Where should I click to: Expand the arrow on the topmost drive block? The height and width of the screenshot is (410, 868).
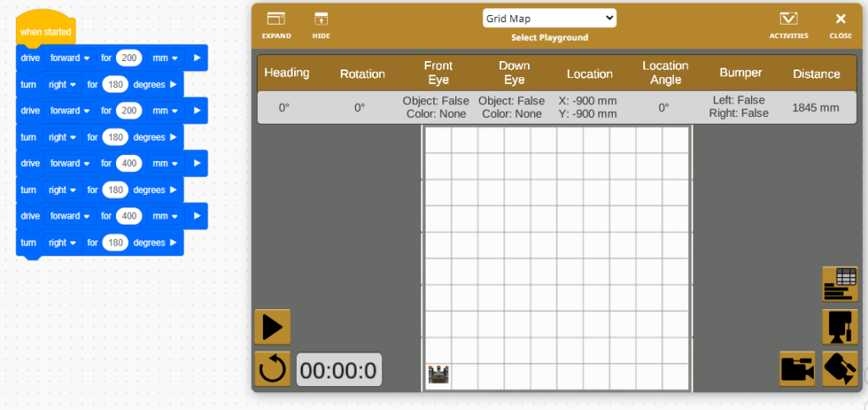[197, 58]
